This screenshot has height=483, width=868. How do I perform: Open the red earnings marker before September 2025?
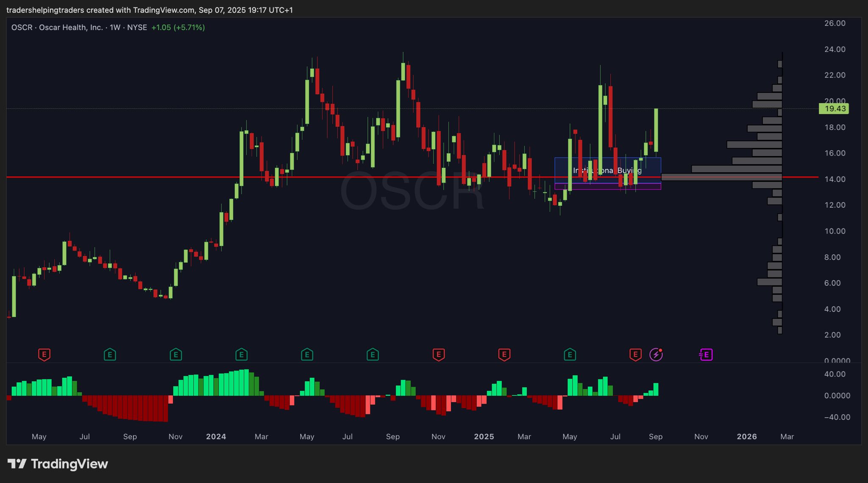coord(635,355)
